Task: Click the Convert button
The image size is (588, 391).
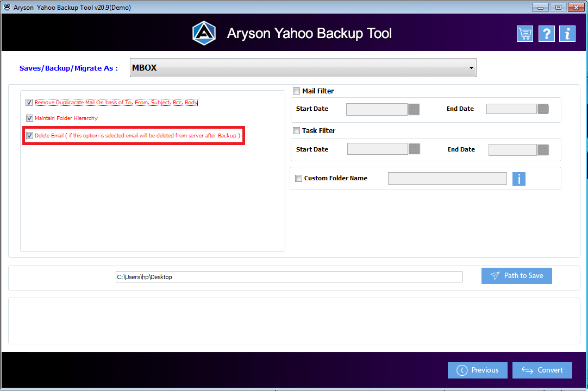Action: click(x=542, y=370)
